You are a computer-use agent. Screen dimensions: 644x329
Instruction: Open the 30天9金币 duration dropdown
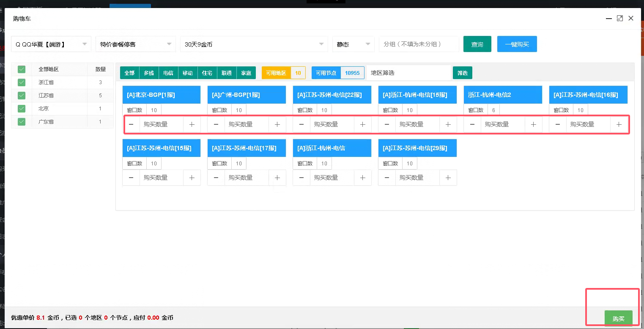[254, 44]
